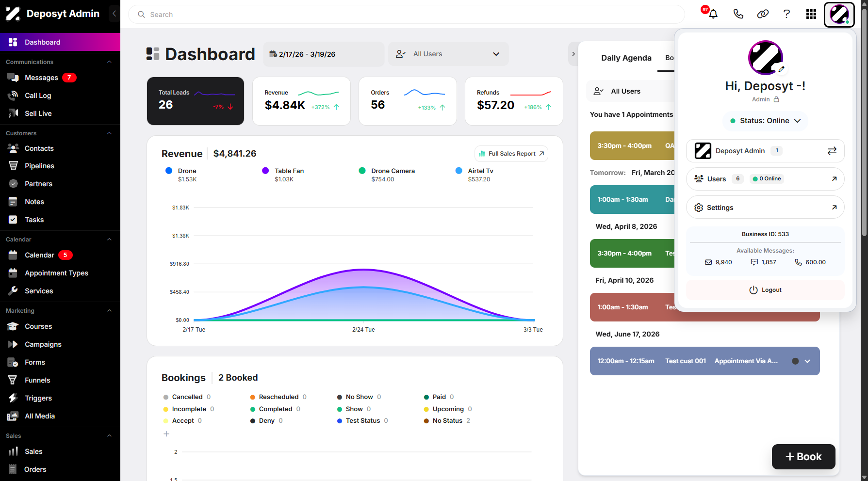868x481 pixels.
Task: Open the Status: Online dropdown
Action: 765,121
